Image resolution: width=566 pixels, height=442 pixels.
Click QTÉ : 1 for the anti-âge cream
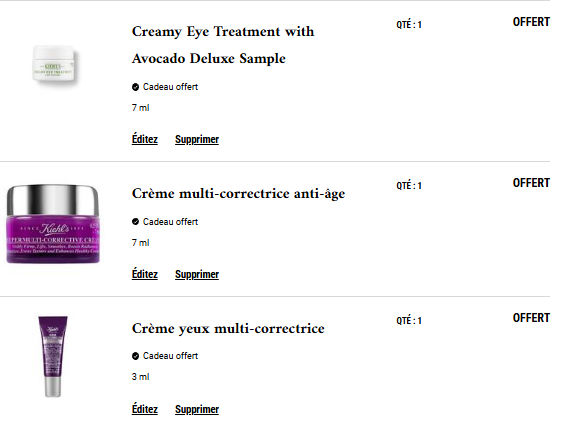pos(409,186)
